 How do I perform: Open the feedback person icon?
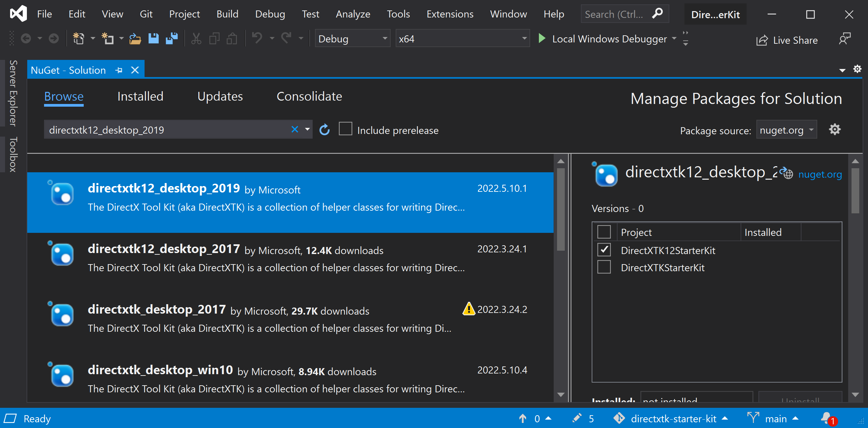click(844, 39)
